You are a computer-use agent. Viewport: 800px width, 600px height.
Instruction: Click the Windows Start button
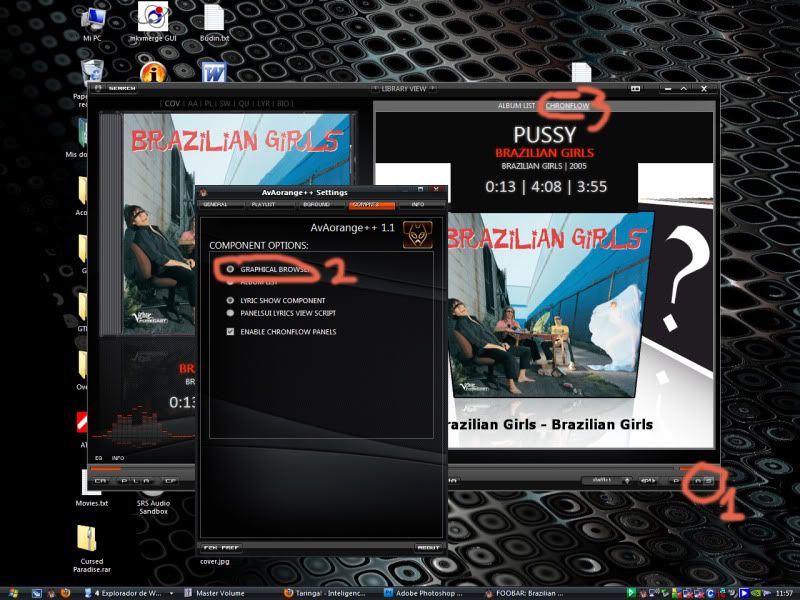coord(13,593)
